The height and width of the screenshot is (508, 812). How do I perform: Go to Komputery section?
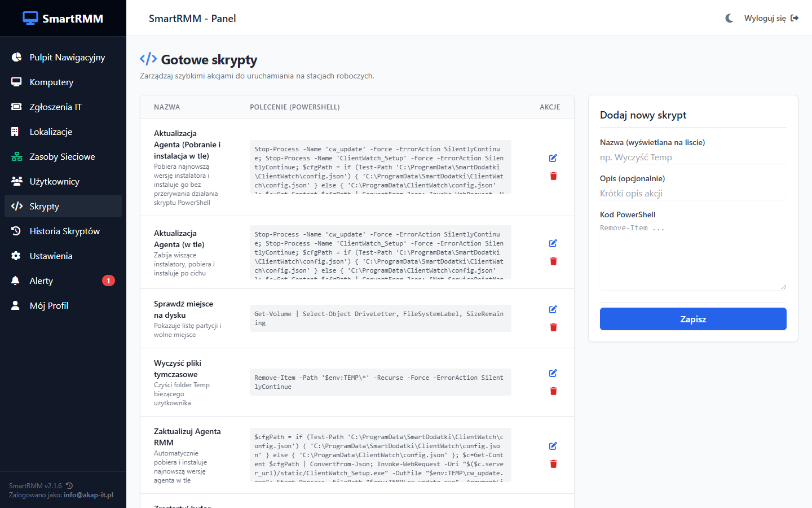[x=63, y=82]
